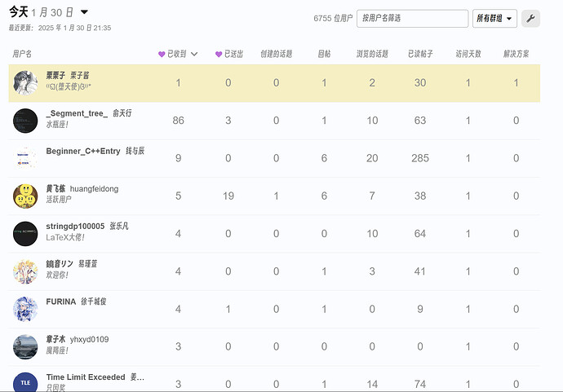The height and width of the screenshot is (392, 563).
Task: Click 14 topics viewed for Time Limit Exceeded
Action: (372, 385)
